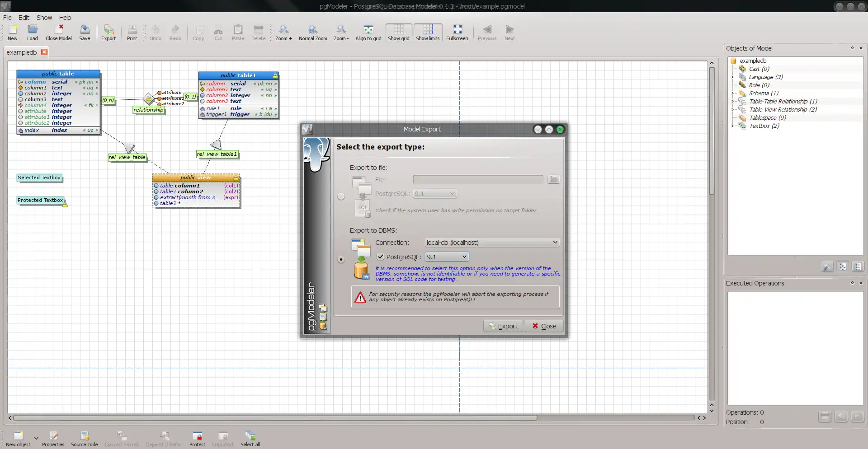The height and width of the screenshot is (449, 868).
Task: Select the Role (0) tree item
Action: point(759,85)
